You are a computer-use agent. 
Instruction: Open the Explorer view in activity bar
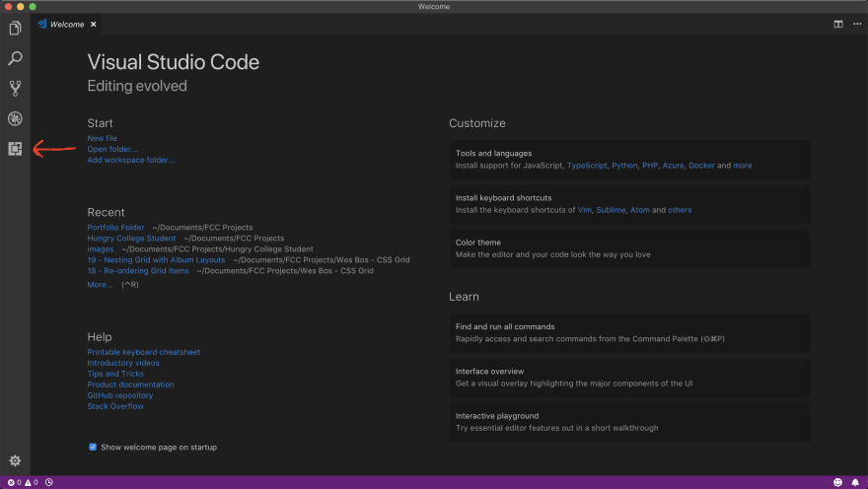point(15,28)
